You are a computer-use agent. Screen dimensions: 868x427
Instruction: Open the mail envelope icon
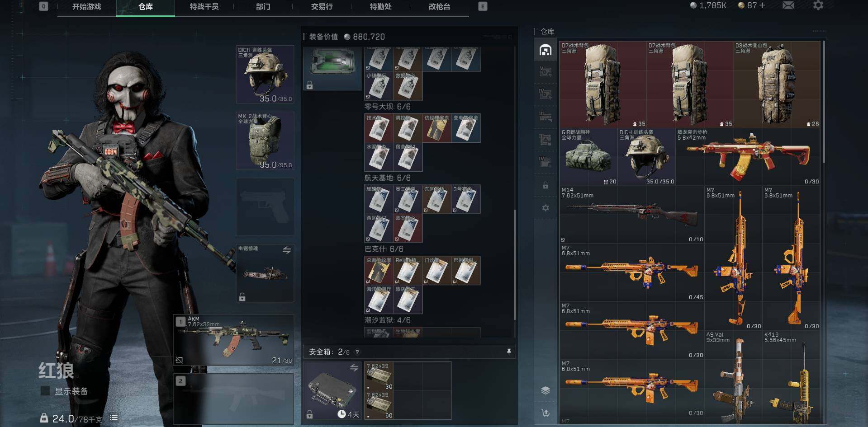pos(788,5)
